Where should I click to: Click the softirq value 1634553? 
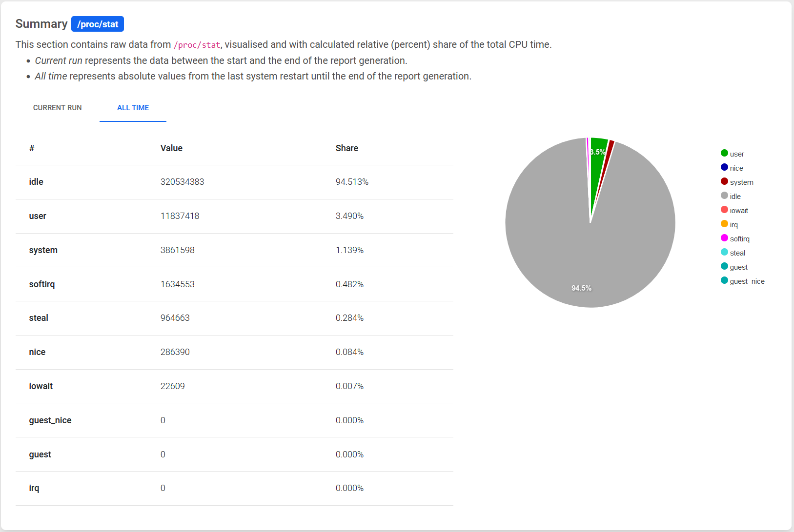click(177, 284)
